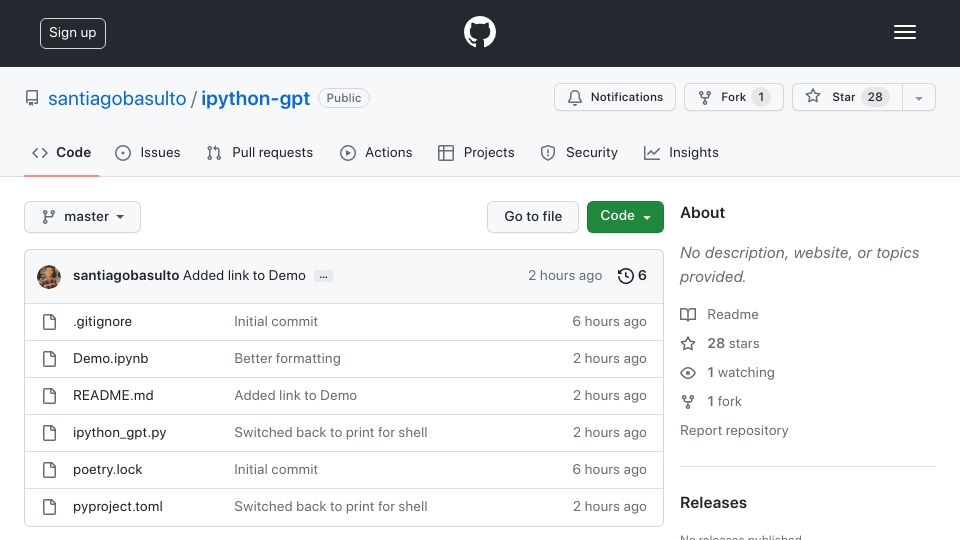The width and height of the screenshot is (960, 540).
Task: Open 'Initial commit' message for poetry.lock
Action: pyautogui.click(x=276, y=470)
